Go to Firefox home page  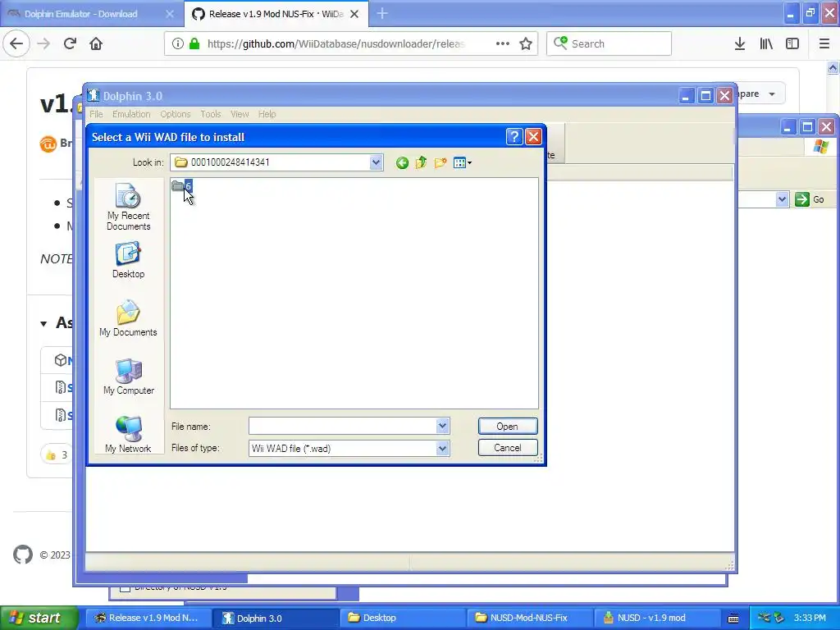pos(96,44)
